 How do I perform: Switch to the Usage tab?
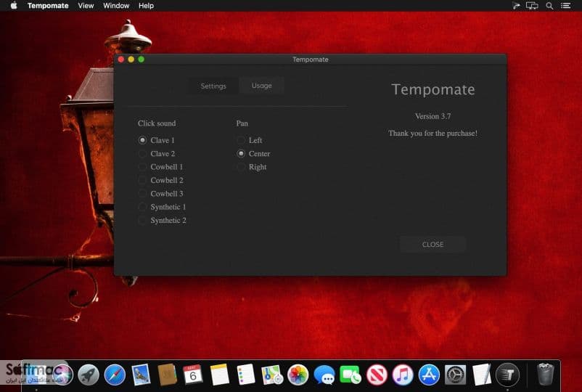pyautogui.click(x=262, y=86)
